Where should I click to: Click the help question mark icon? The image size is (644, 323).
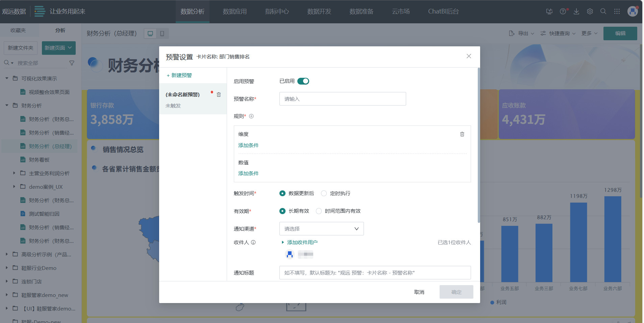pyautogui.click(x=563, y=11)
